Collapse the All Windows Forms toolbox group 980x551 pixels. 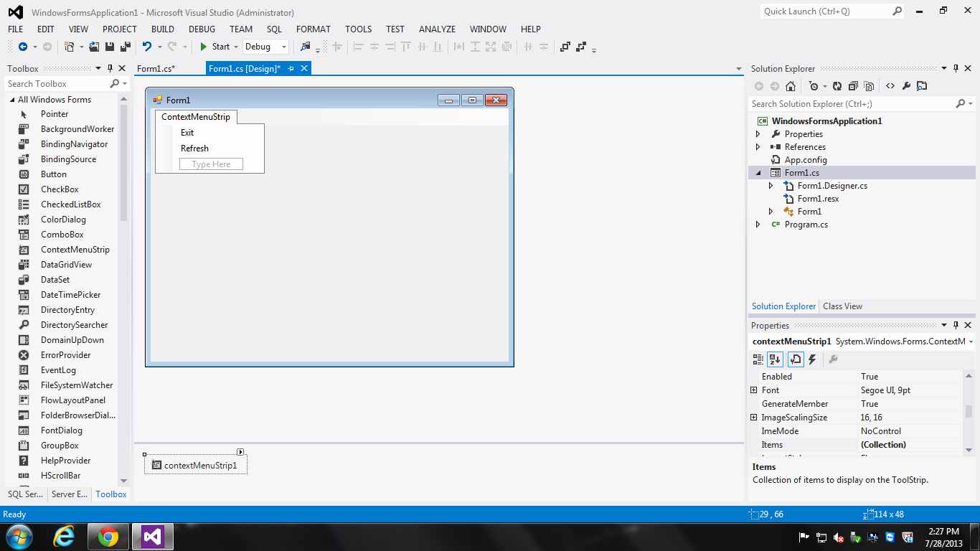[x=11, y=100]
